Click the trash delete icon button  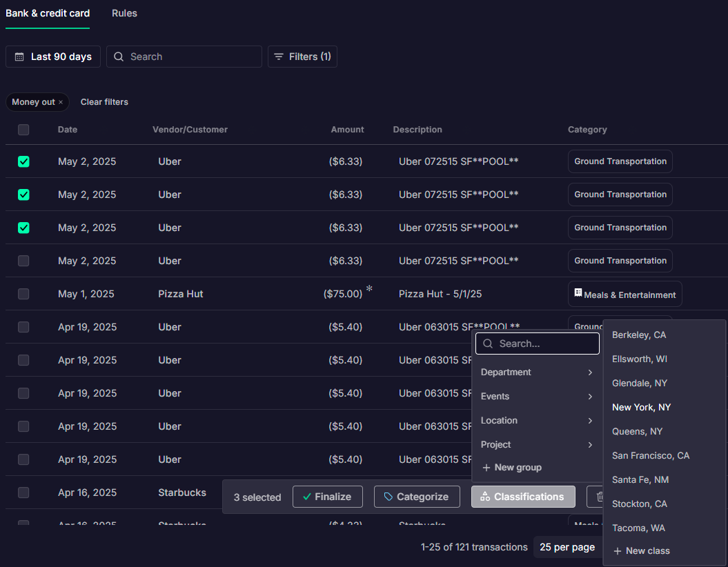pyautogui.click(x=596, y=497)
